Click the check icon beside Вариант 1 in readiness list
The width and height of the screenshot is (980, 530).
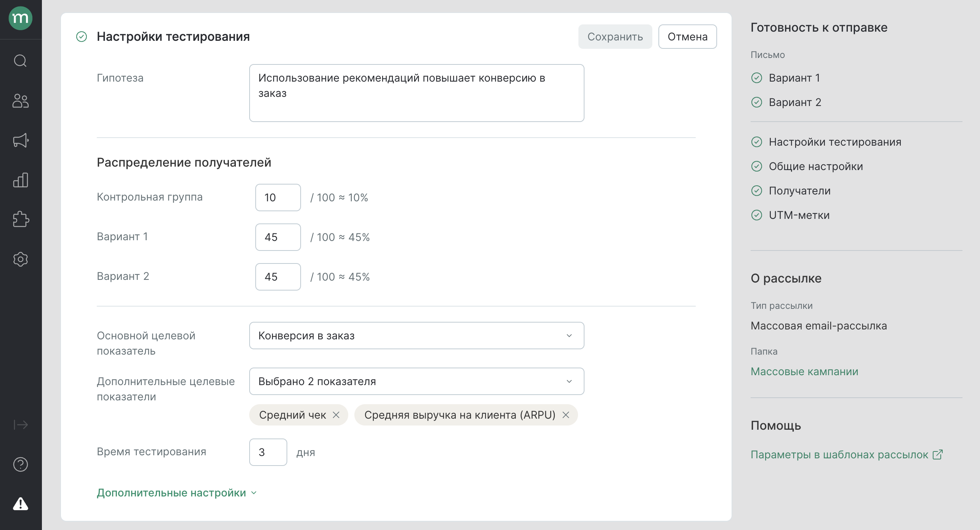coord(757,78)
